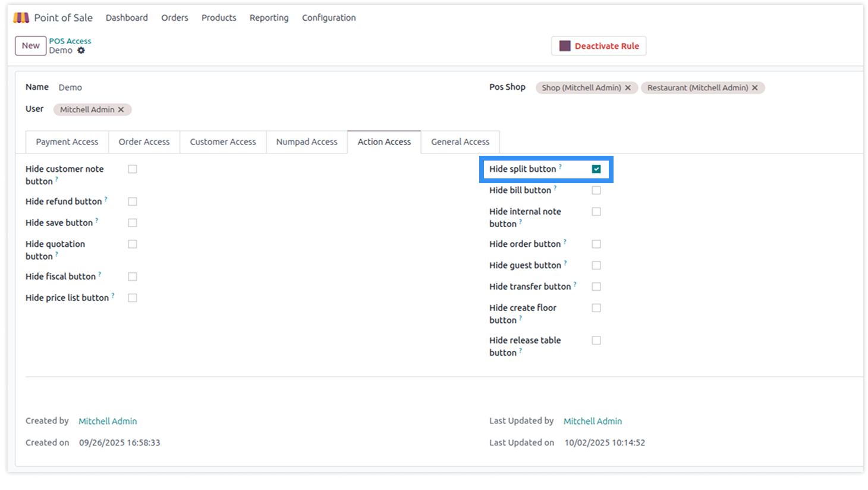
Task: Remove Shop (Mitchell Admin) tag with X
Action: tap(628, 88)
